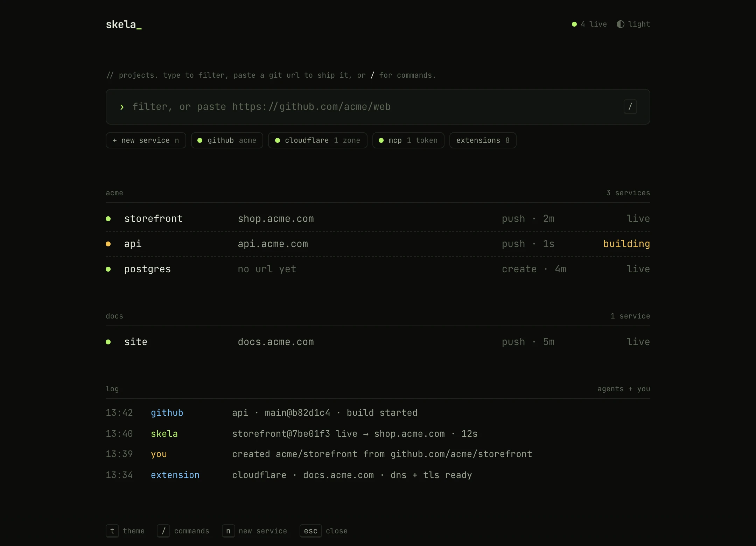756x546 pixels.
Task: Click the api.acme.com URL
Action: click(273, 244)
